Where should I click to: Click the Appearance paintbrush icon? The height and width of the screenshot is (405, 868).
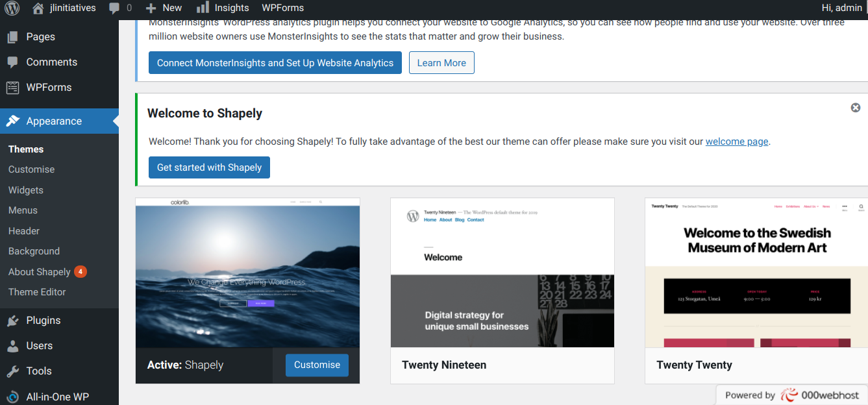[x=12, y=121]
